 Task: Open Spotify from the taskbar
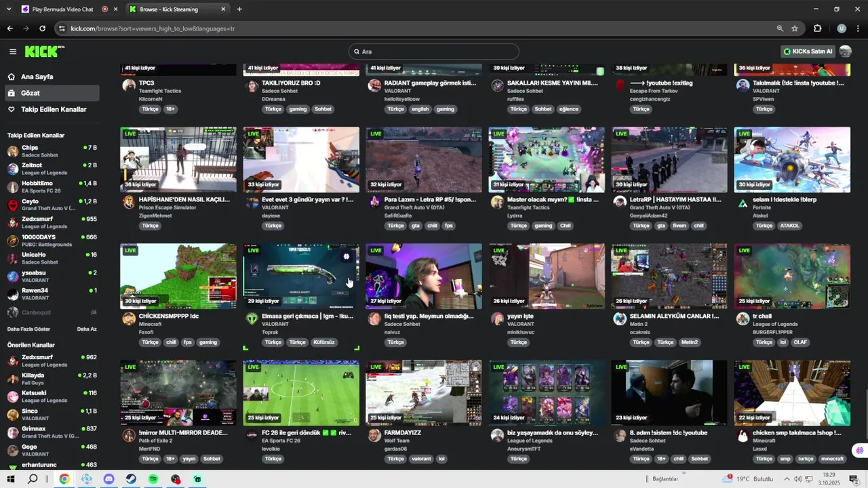click(x=153, y=479)
